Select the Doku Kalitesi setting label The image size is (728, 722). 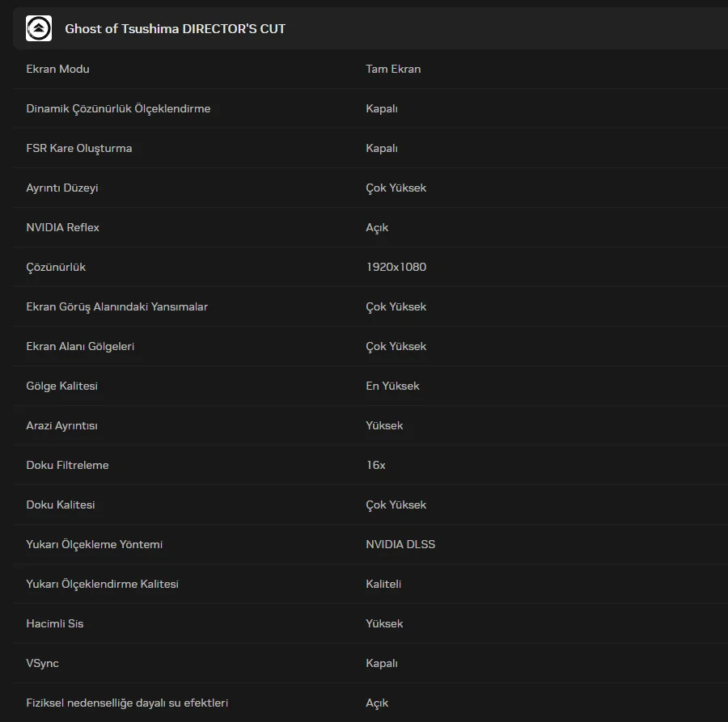point(61,505)
